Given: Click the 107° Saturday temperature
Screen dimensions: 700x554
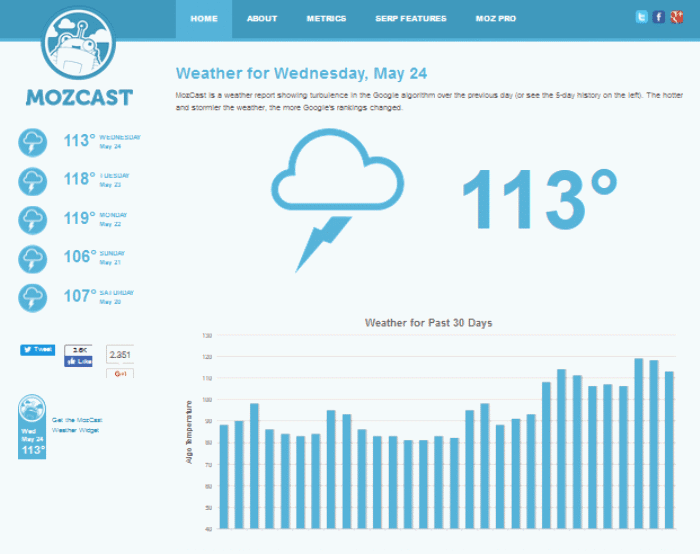Looking at the screenshot, I should [79, 296].
